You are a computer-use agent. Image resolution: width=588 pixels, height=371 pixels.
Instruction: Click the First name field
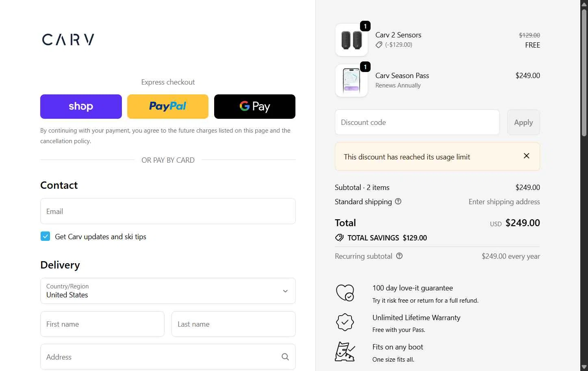[102, 324]
